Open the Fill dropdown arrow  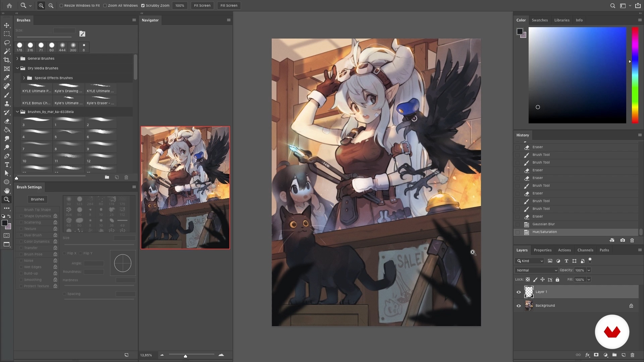click(x=589, y=280)
